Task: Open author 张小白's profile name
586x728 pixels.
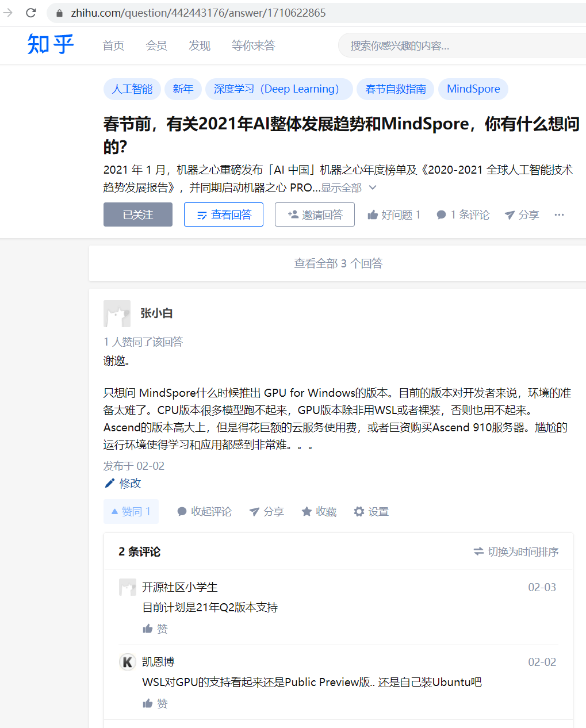Action: pos(156,313)
